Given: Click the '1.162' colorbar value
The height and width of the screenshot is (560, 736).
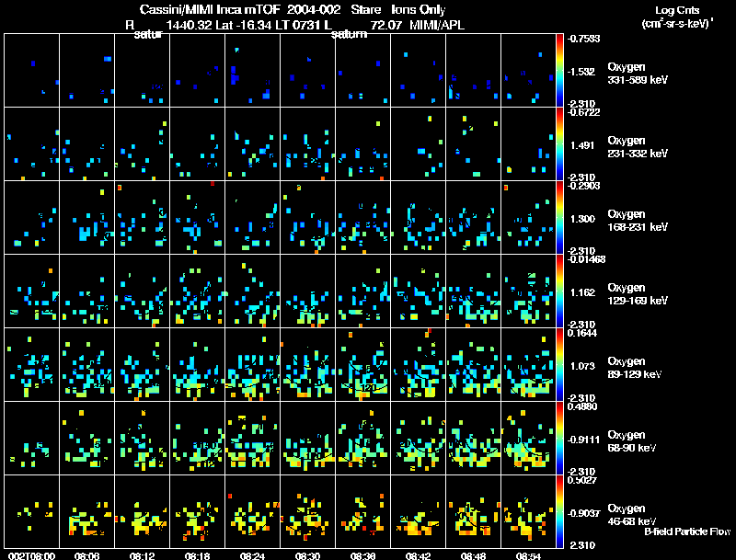Looking at the screenshot, I should point(582,292).
